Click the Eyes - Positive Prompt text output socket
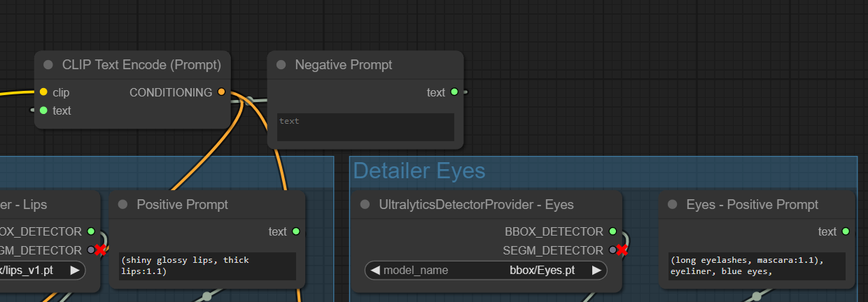This screenshot has width=868, height=302. point(846,231)
